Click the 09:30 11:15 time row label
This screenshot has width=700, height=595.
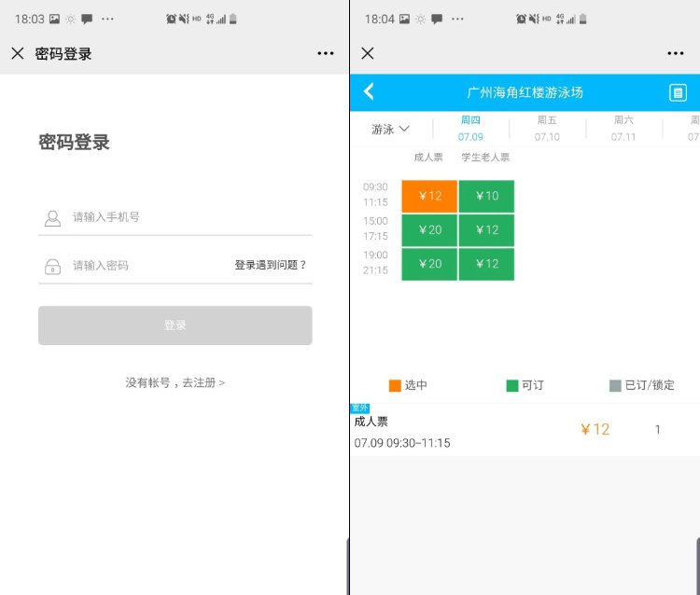tap(375, 195)
